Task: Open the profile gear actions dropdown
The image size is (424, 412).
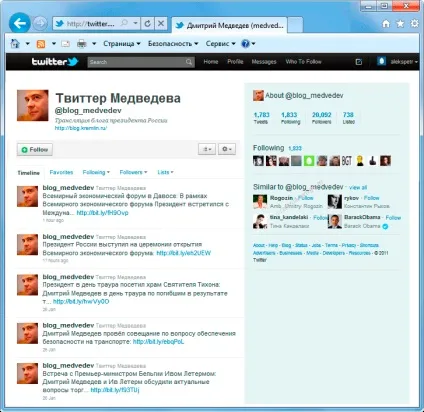Action: 227,149
